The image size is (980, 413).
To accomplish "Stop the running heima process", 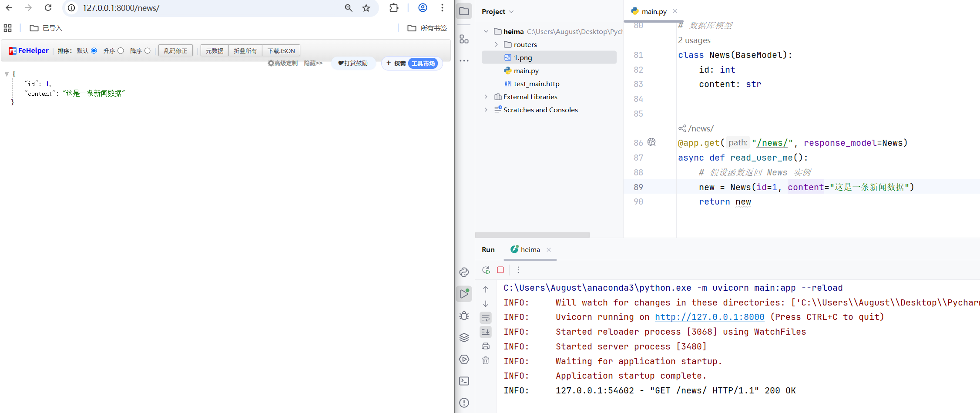I will pyautogui.click(x=500, y=270).
